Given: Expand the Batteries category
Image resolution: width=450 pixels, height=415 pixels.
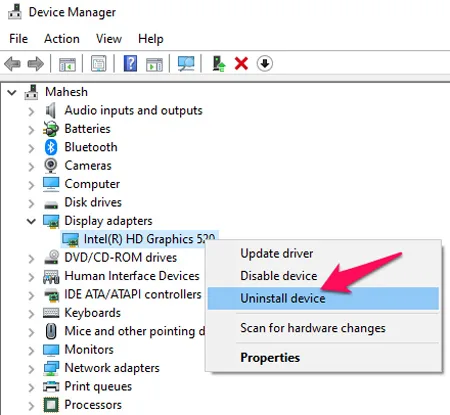Looking at the screenshot, I should pos(31,130).
